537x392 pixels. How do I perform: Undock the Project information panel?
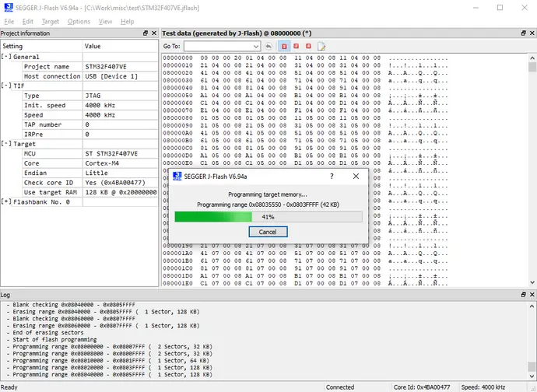145,33
